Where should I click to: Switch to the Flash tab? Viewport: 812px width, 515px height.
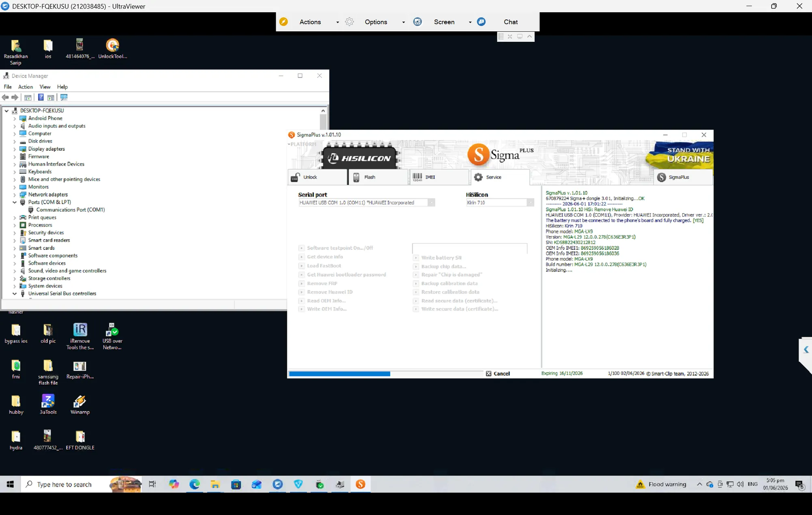coord(378,177)
